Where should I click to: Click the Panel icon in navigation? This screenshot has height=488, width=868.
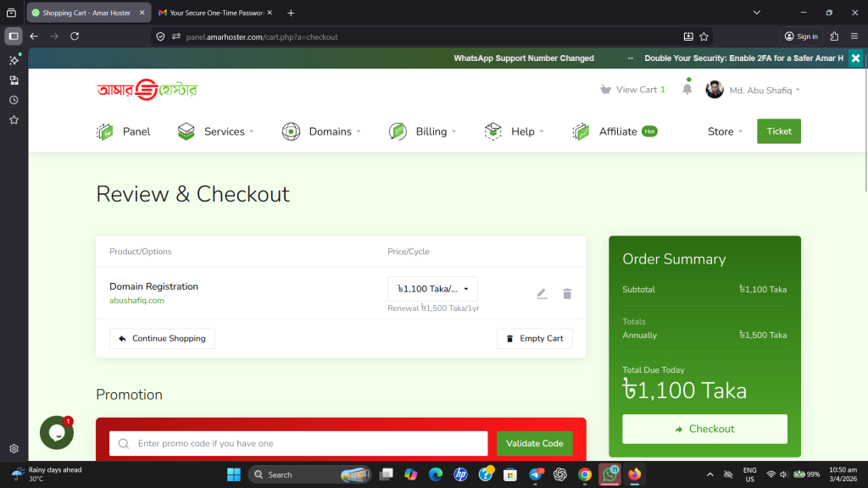(104, 131)
